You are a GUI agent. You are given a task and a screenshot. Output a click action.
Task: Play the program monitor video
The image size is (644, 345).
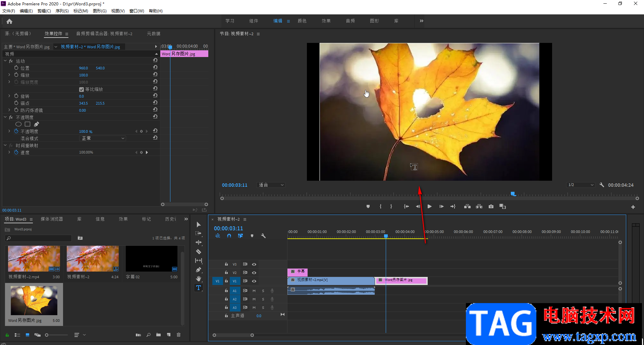click(x=429, y=207)
